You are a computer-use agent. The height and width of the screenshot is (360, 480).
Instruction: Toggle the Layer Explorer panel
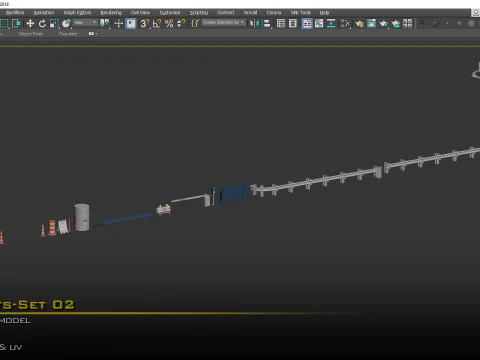point(293,23)
